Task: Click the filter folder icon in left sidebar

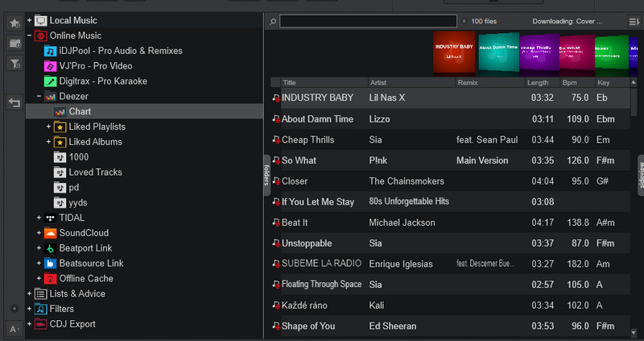Action: (14, 64)
